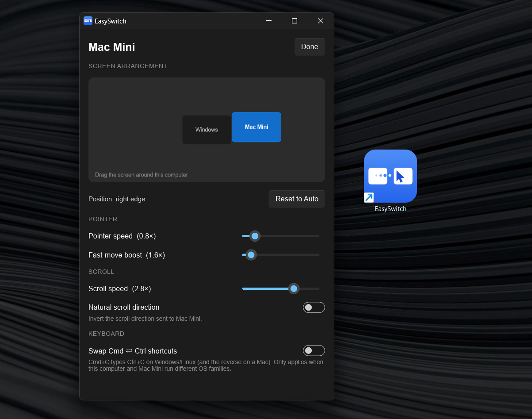Click the EasySwitch title bar app icon
This screenshot has width=532, height=419.
pos(88,21)
